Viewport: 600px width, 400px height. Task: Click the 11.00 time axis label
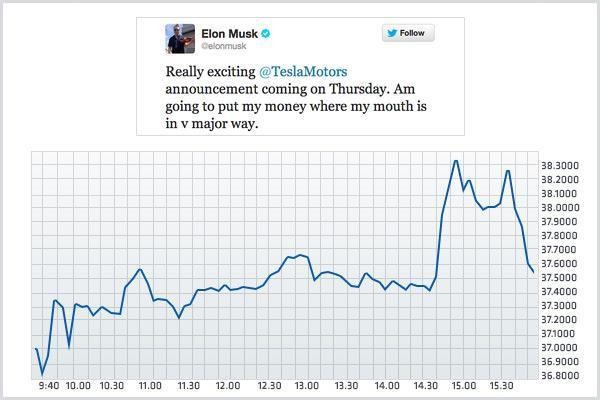(x=150, y=384)
